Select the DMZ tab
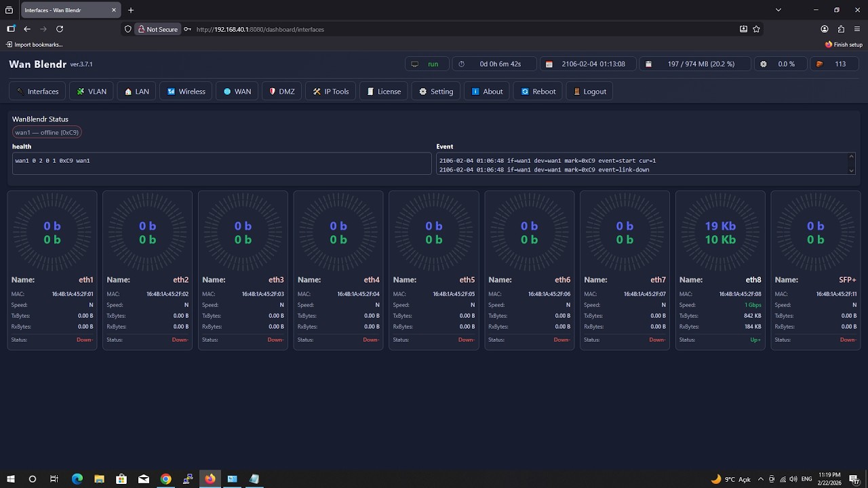This screenshot has height=488, width=868. (281, 91)
